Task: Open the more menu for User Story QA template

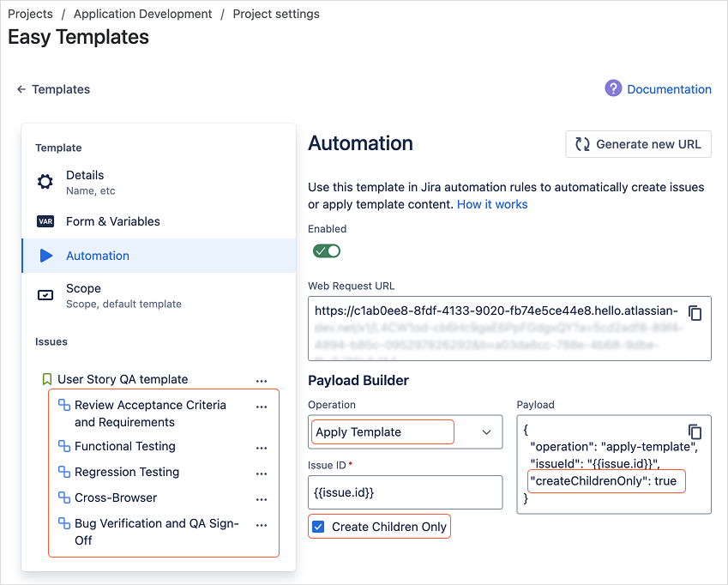Action: [262, 380]
